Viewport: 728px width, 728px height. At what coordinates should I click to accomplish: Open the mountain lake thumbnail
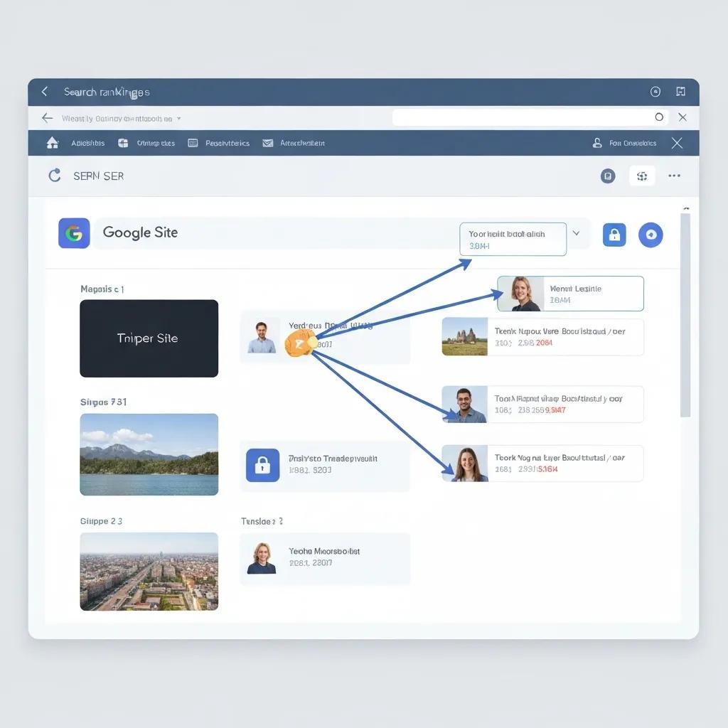(x=149, y=454)
